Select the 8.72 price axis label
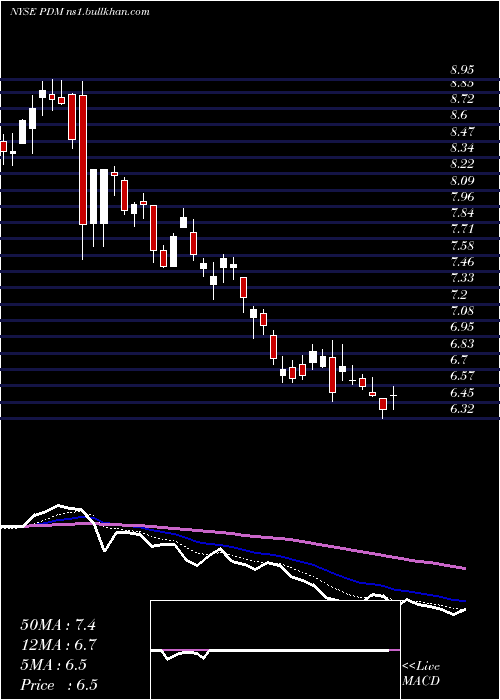The height and width of the screenshot is (700, 500). (462, 99)
